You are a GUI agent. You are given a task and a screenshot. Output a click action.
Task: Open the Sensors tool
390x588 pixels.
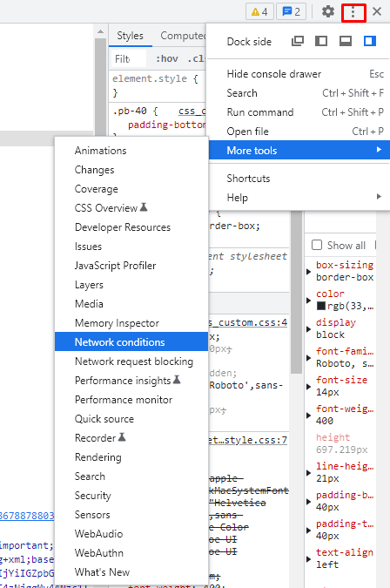(x=131, y=515)
